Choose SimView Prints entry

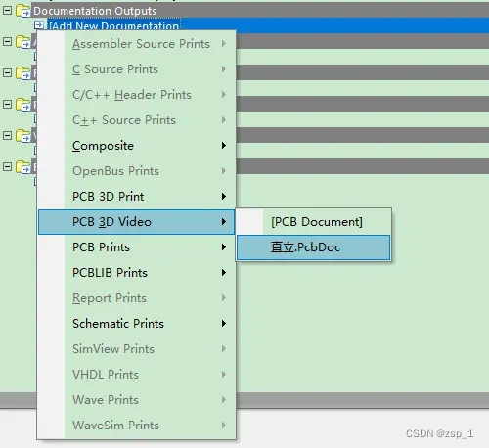tap(137, 349)
